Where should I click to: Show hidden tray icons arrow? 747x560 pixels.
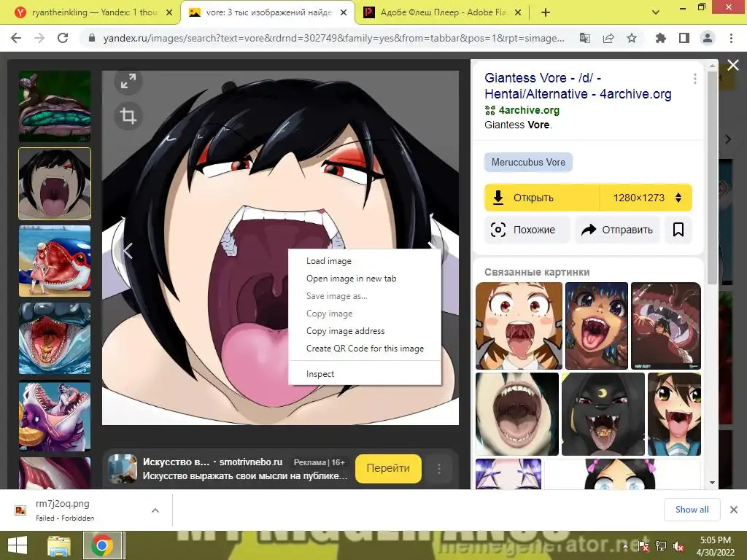[x=625, y=546]
